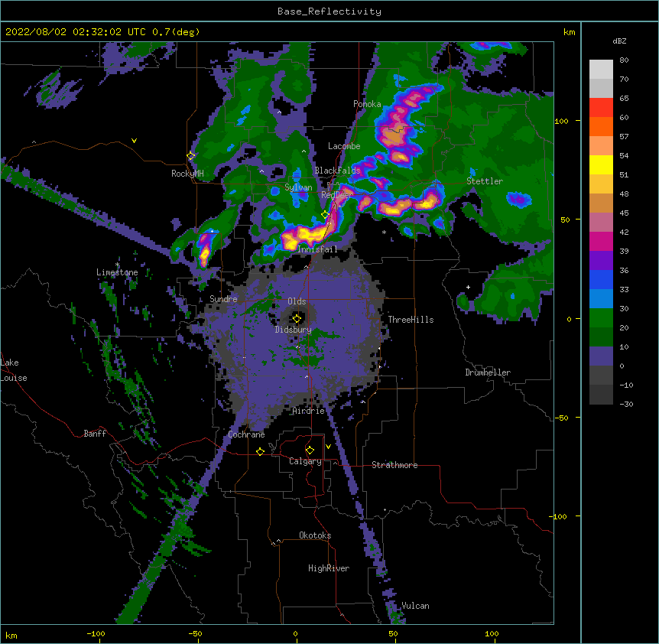
Task: Click the Lake Louise label
Action: (x=14, y=370)
